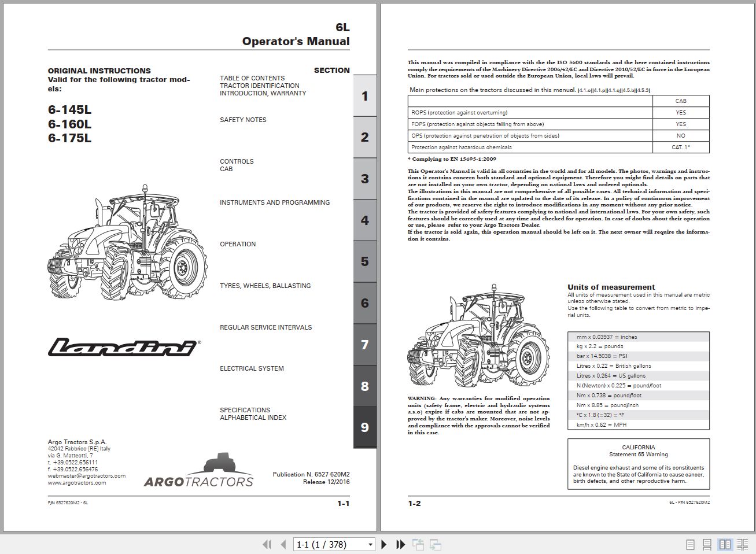Jump to the last page
Screen dimensions: 756x554
click(x=400, y=544)
